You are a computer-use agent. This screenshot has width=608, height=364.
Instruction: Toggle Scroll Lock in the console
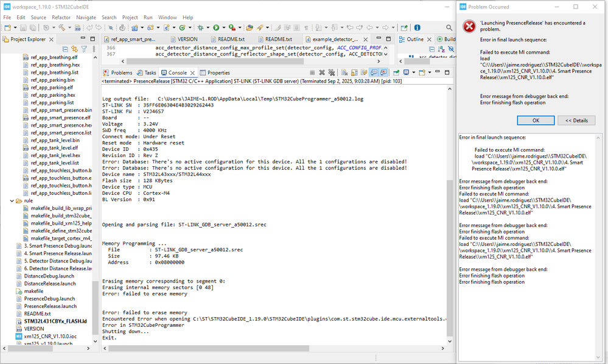point(354,72)
